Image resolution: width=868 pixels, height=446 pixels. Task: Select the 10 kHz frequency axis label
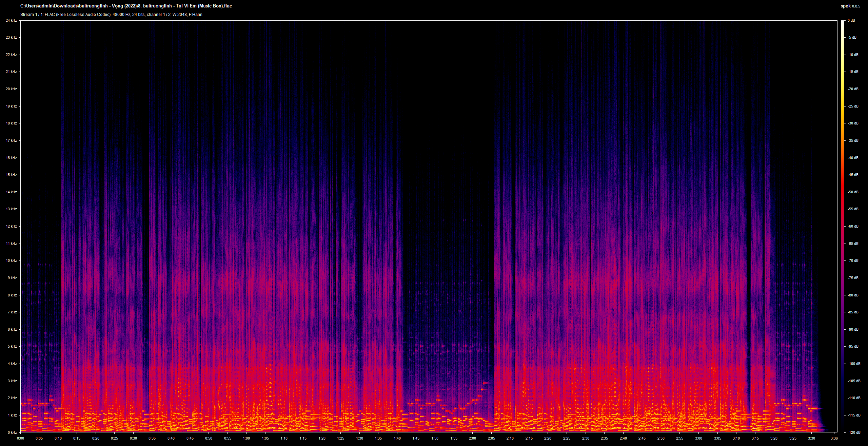click(11, 260)
